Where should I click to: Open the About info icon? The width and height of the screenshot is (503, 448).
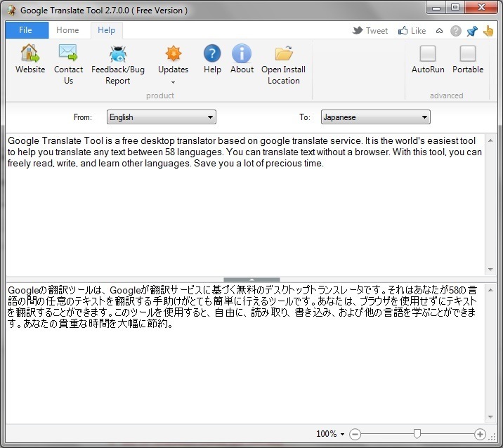pyautogui.click(x=242, y=54)
